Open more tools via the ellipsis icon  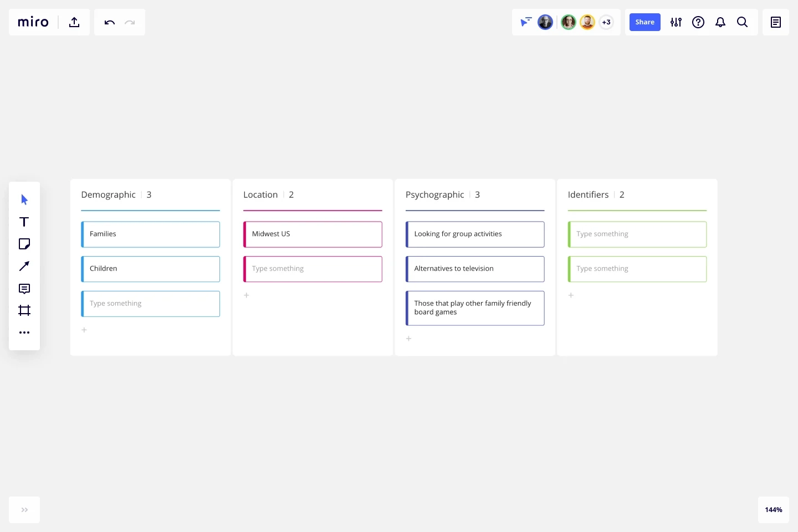tap(24, 332)
